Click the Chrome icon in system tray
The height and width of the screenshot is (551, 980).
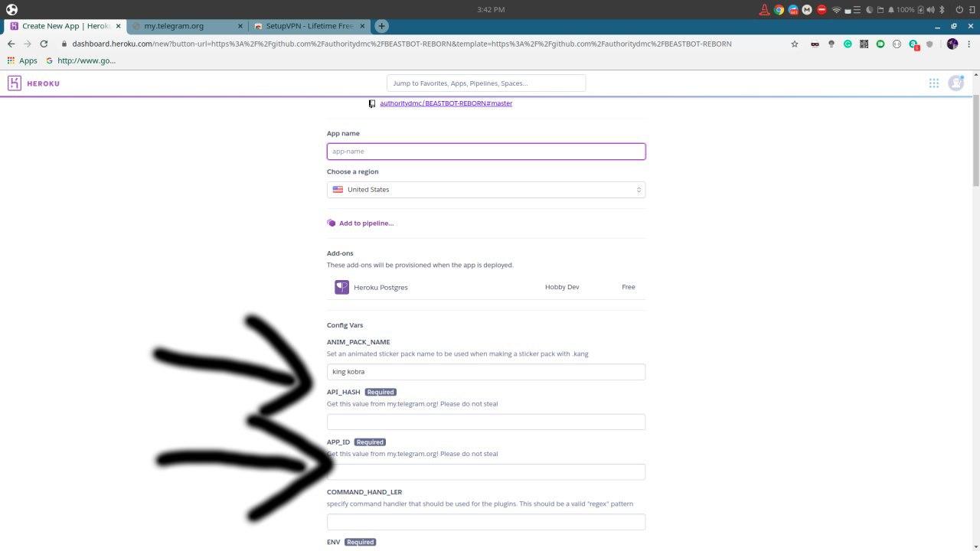(x=779, y=10)
